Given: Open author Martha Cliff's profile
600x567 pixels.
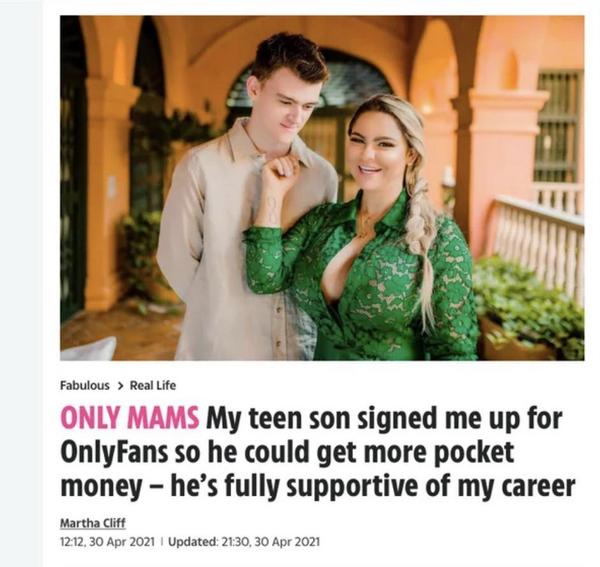Looking at the screenshot, I should click(x=93, y=523).
